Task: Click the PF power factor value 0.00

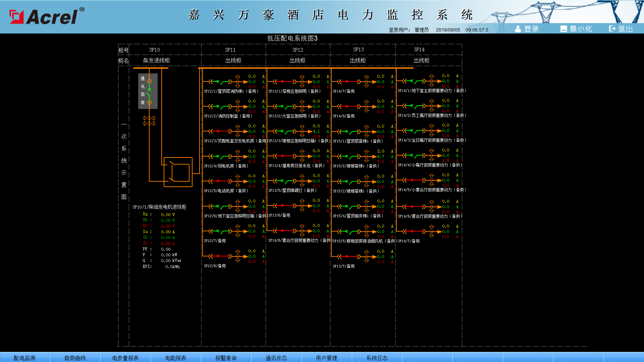Action: click(x=166, y=249)
